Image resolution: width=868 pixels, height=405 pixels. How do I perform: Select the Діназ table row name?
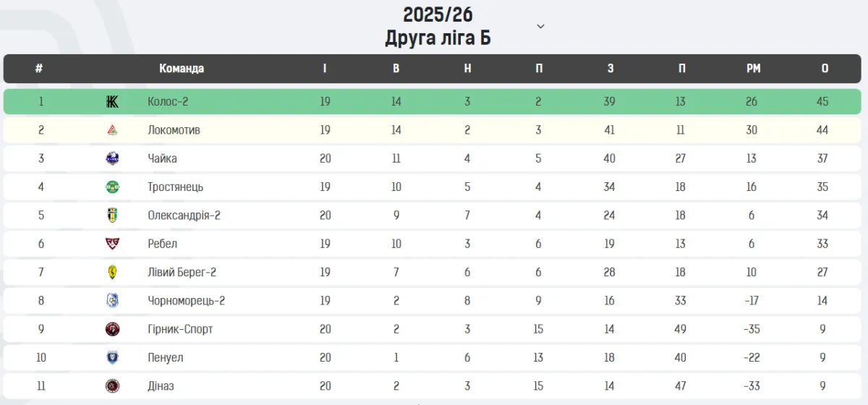coord(161,385)
